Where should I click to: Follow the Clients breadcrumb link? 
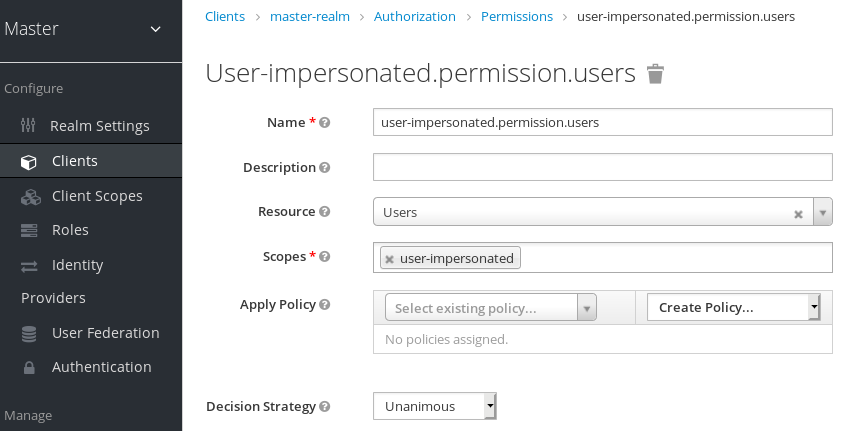pos(225,17)
